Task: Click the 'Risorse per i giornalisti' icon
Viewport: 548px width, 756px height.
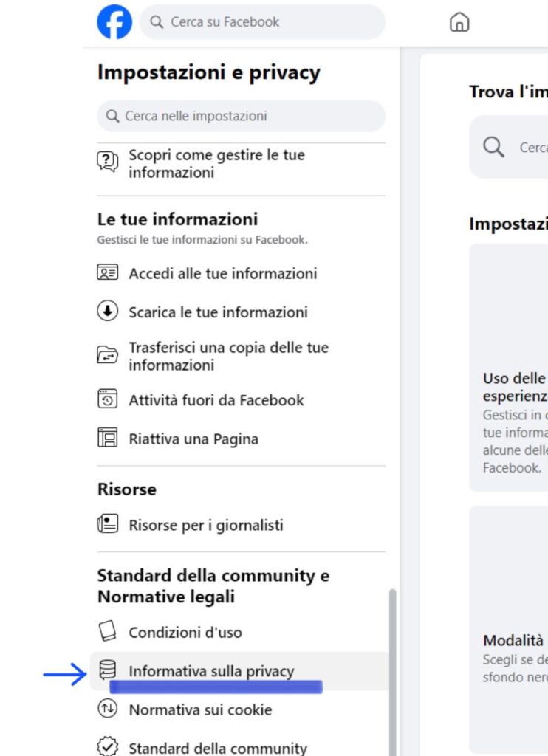Action: pyautogui.click(x=108, y=525)
